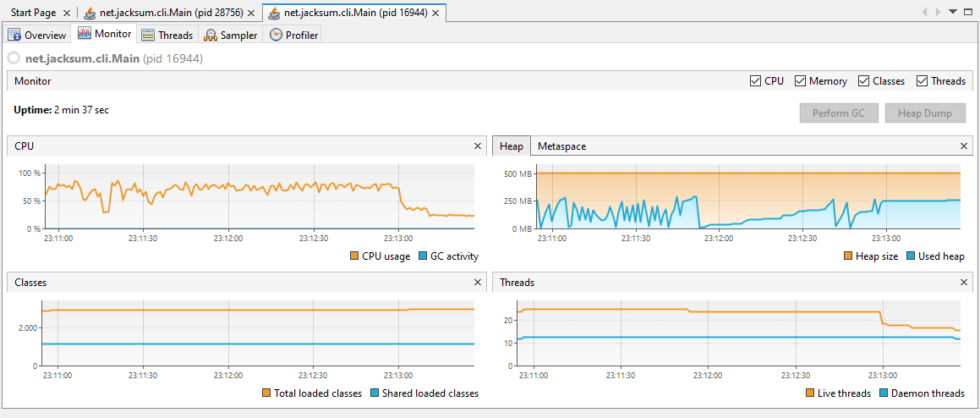Viewport: 980px width, 418px height.
Task: Close the Heap graph panel
Action: tap(964, 146)
